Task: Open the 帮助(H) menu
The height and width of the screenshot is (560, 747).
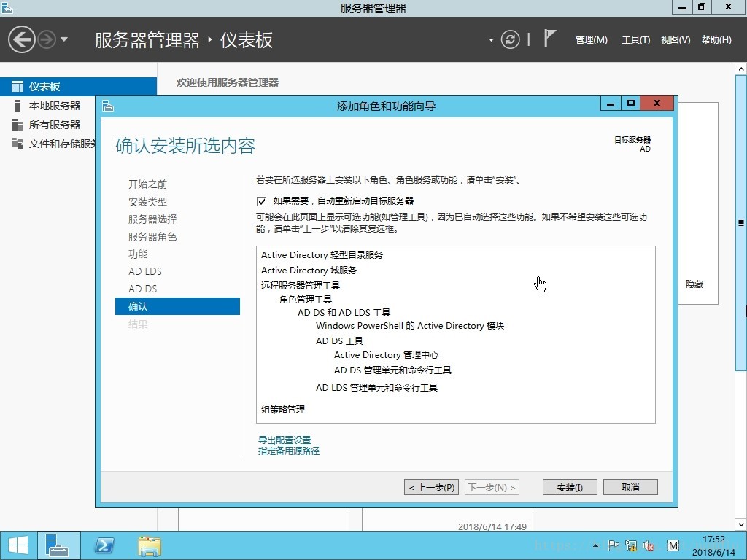Action: (x=716, y=40)
